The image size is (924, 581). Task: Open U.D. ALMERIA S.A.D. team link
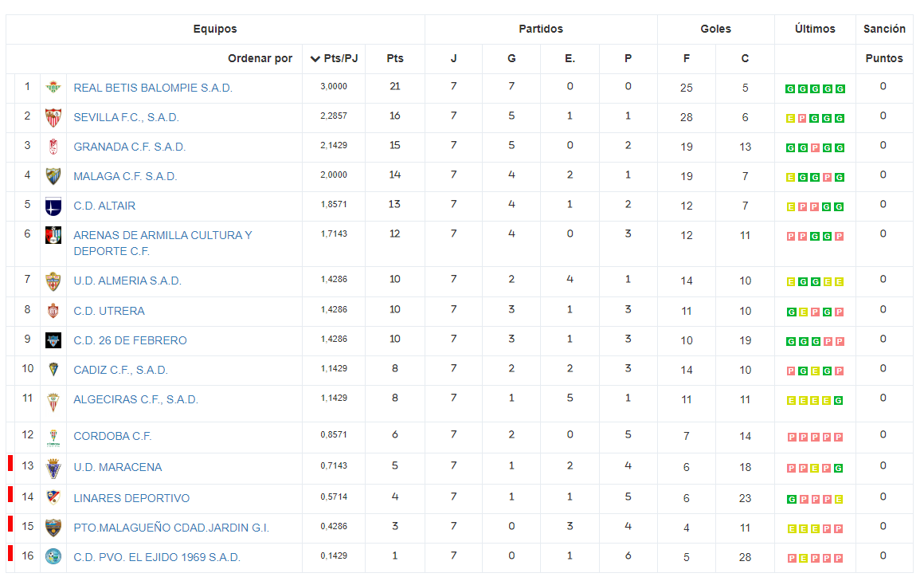coord(127,281)
